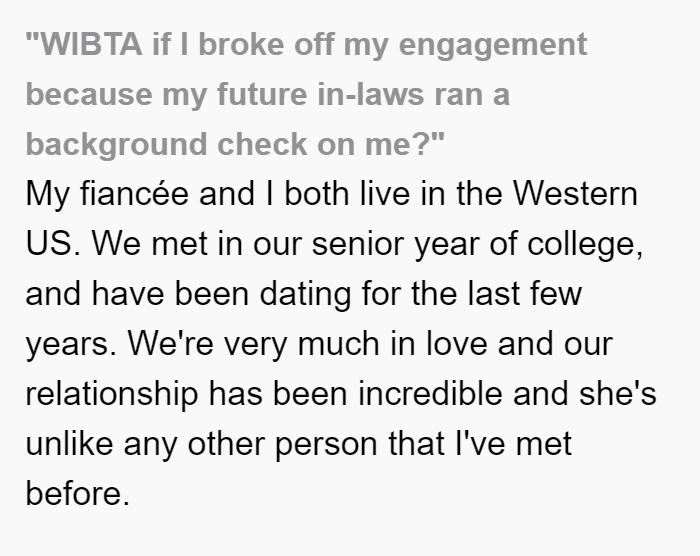Click the words "last few" in the paragraph

[x=525, y=294]
